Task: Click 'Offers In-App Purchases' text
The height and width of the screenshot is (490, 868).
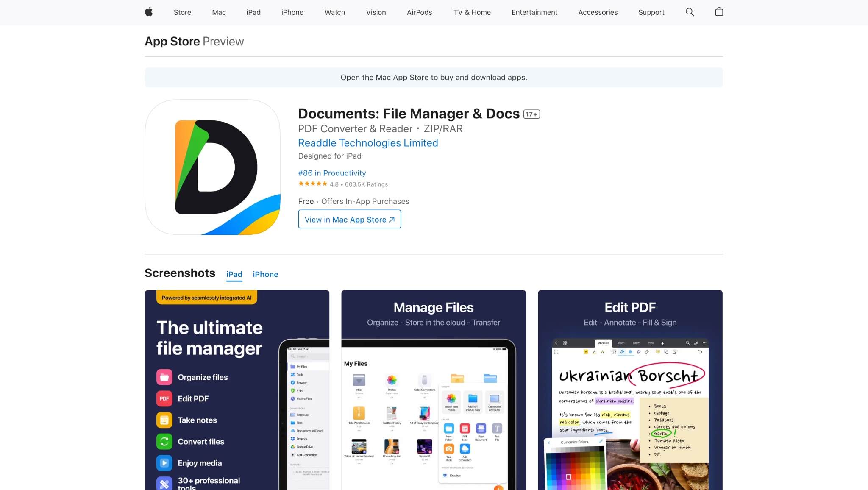Action: 365,201
